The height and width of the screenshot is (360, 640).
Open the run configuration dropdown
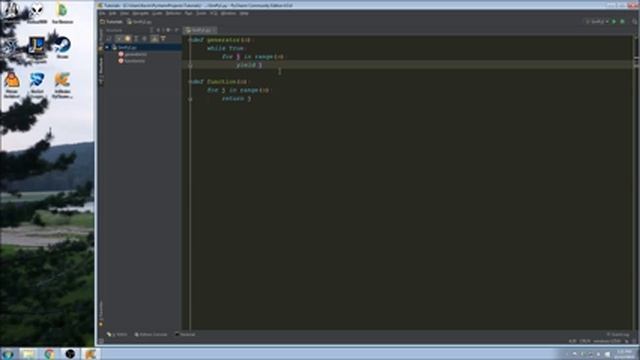click(597, 22)
